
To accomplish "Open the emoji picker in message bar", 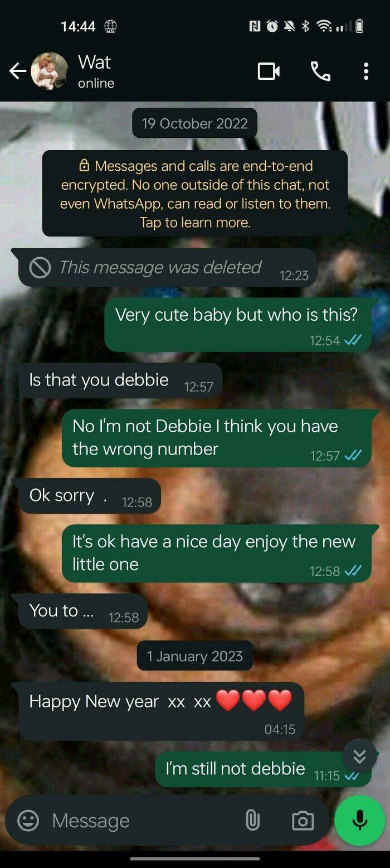I will (28, 820).
